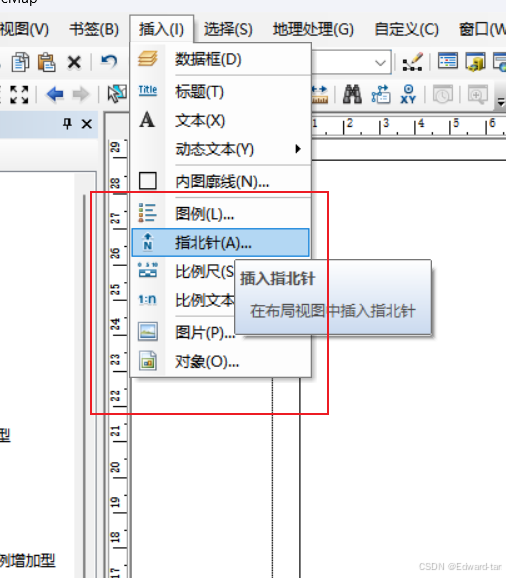Click the legend list icon
This screenshot has height=578, width=506.
coord(147,213)
